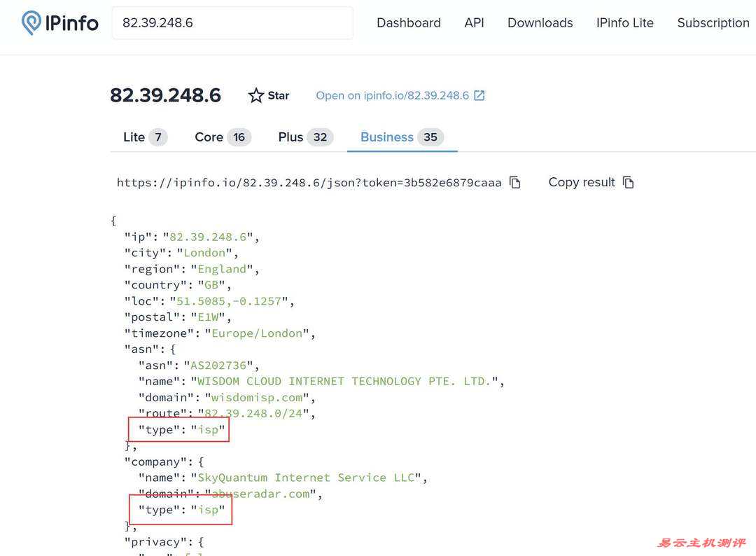Click in the IP search input field
The height and width of the screenshot is (556, 756).
[232, 23]
